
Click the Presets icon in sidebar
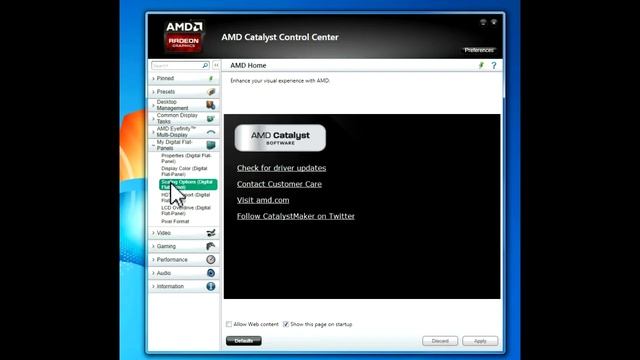pyautogui.click(x=211, y=92)
